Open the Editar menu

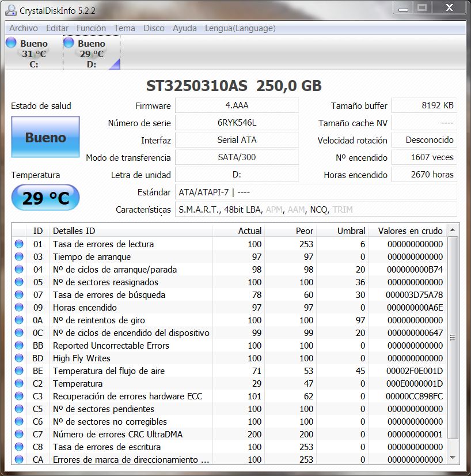coord(58,28)
